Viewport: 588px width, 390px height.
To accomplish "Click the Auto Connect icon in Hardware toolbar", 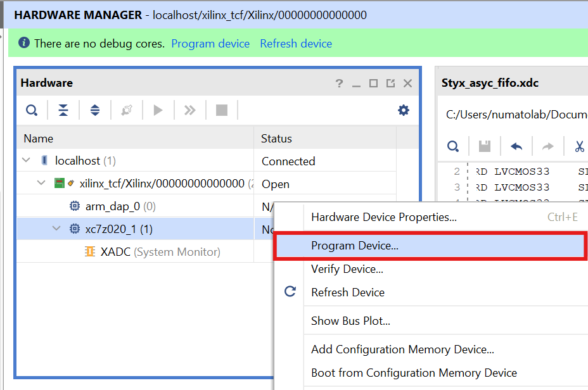I will [x=126, y=111].
